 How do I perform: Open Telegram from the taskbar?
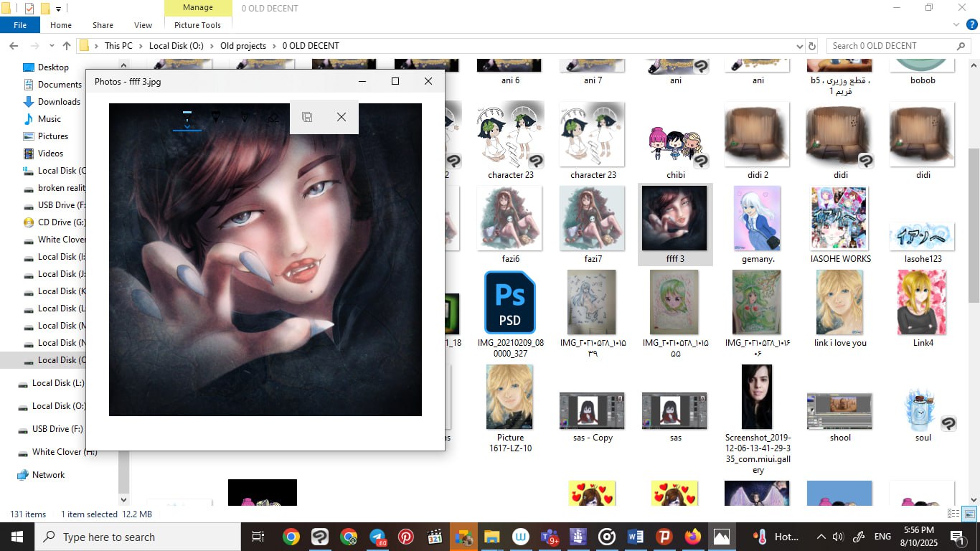coord(377,537)
